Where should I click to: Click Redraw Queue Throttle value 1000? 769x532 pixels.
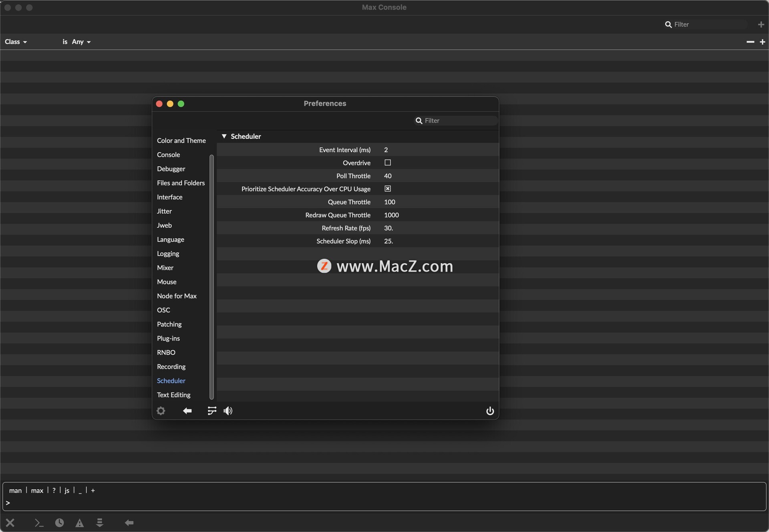391,215
